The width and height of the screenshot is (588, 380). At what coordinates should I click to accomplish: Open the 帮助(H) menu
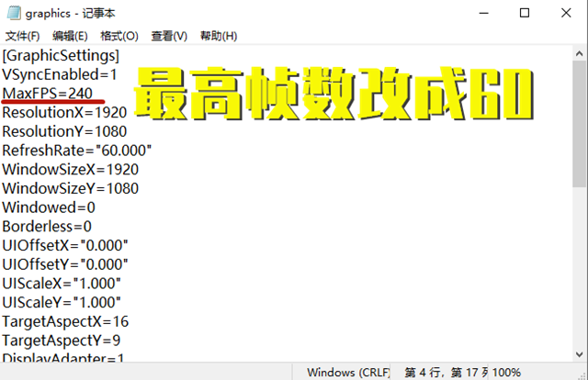tap(219, 36)
